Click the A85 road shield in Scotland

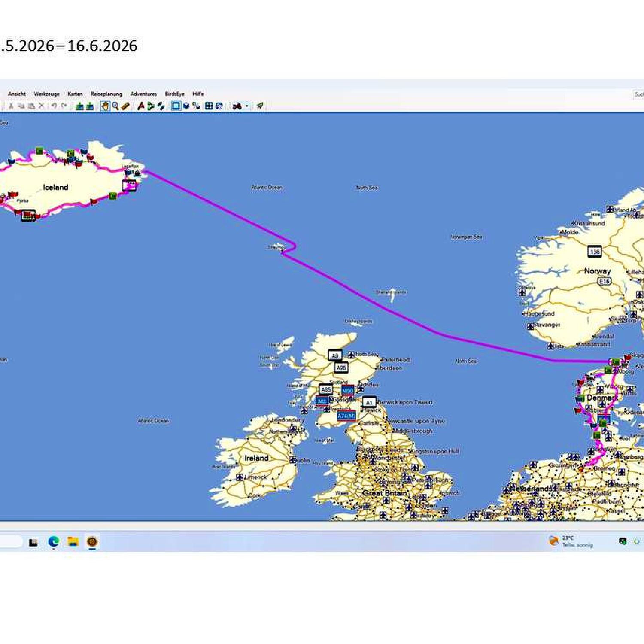326,389
